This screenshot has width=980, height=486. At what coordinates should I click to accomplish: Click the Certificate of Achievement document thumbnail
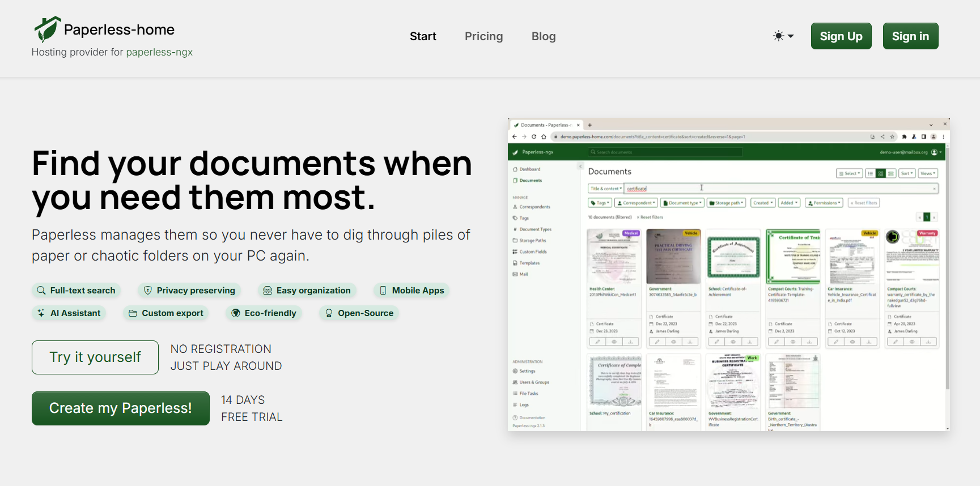point(734,256)
